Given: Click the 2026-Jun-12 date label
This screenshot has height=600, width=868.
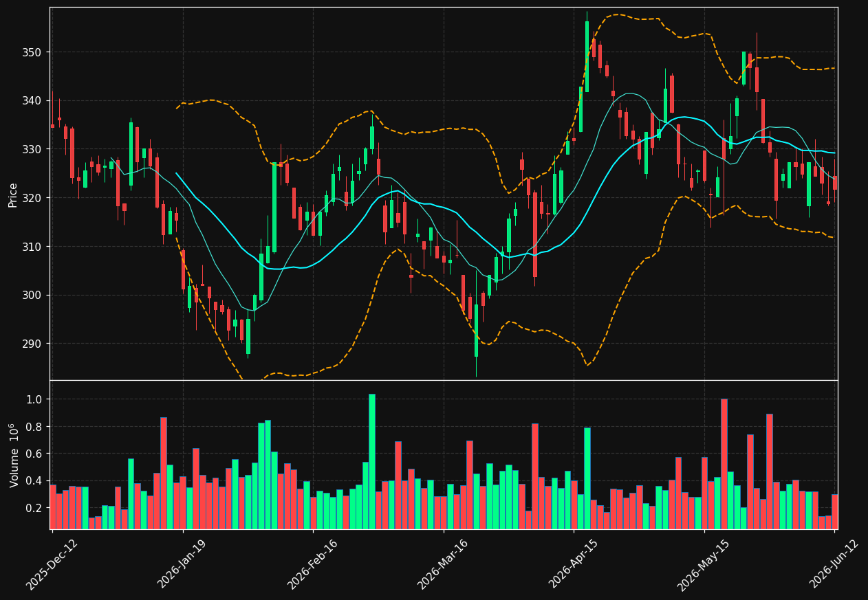Looking at the screenshot, I should [834, 564].
